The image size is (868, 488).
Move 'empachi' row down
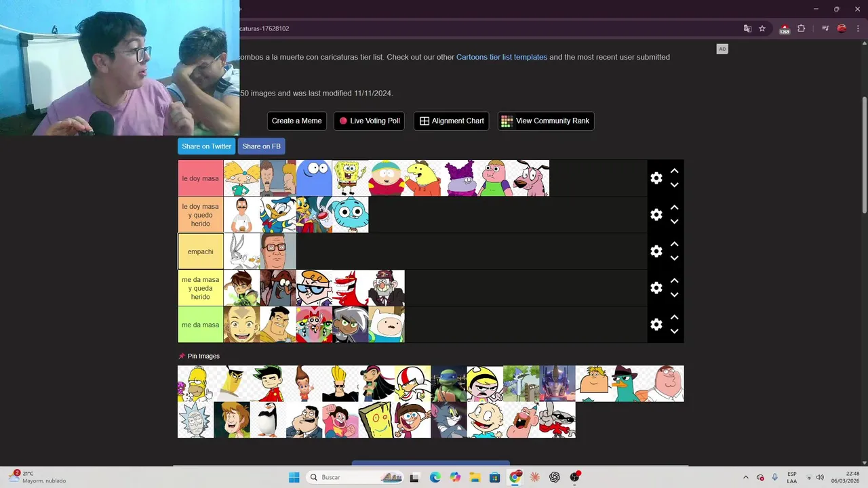click(674, 258)
